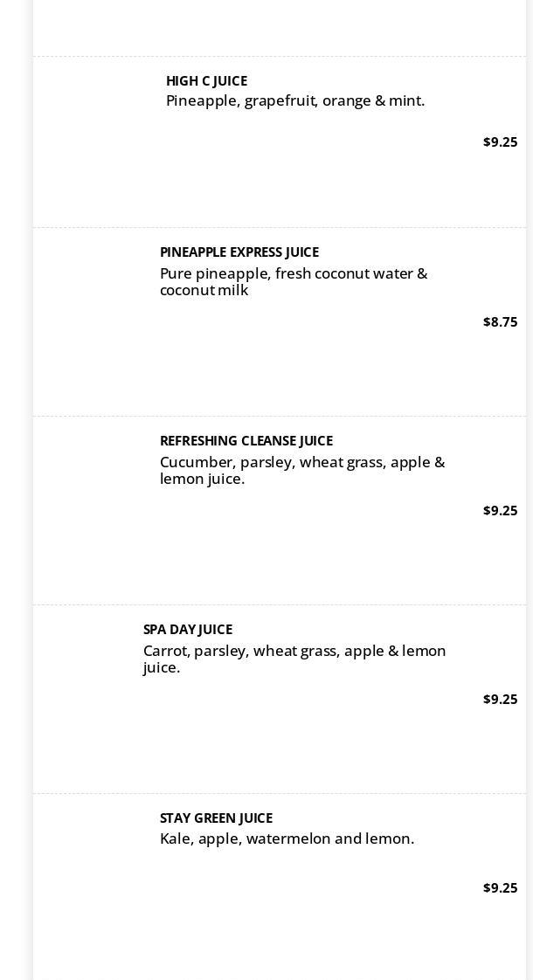The height and width of the screenshot is (980, 533).
Task: Select the PINEAPPLE EXPRESS JUICE heading
Action: pyautogui.click(x=239, y=252)
